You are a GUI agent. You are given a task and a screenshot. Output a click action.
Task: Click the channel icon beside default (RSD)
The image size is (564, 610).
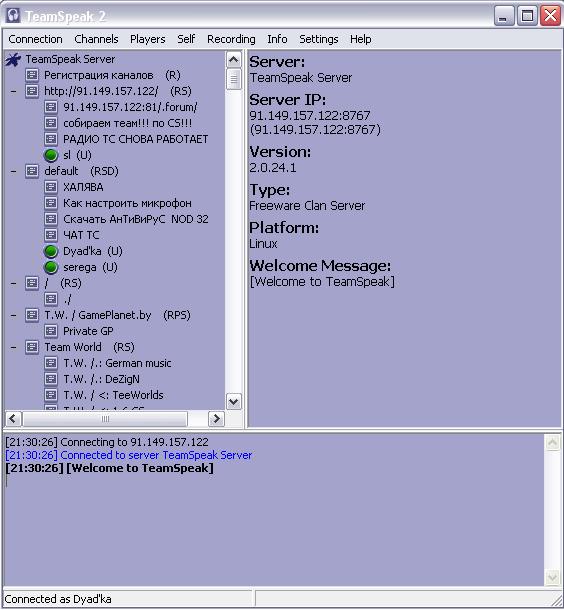click(x=32, y=171)
